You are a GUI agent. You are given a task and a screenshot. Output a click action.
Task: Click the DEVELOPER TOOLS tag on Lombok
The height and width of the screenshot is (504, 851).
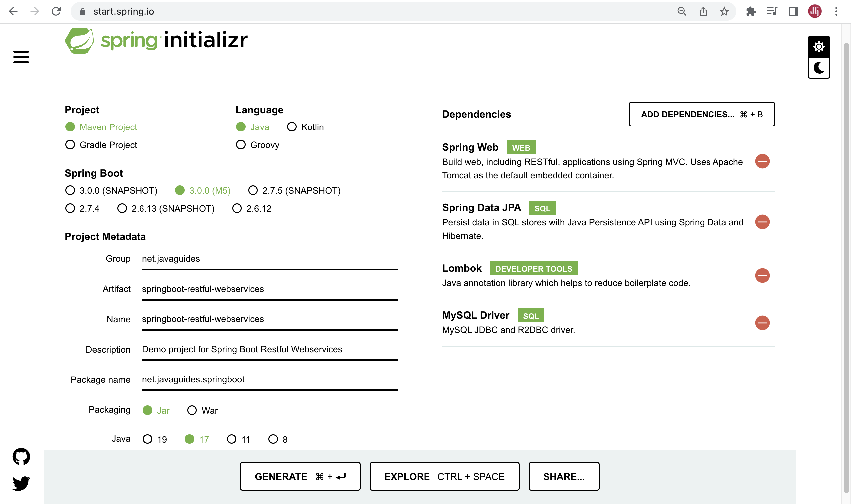tap(533, 269)
